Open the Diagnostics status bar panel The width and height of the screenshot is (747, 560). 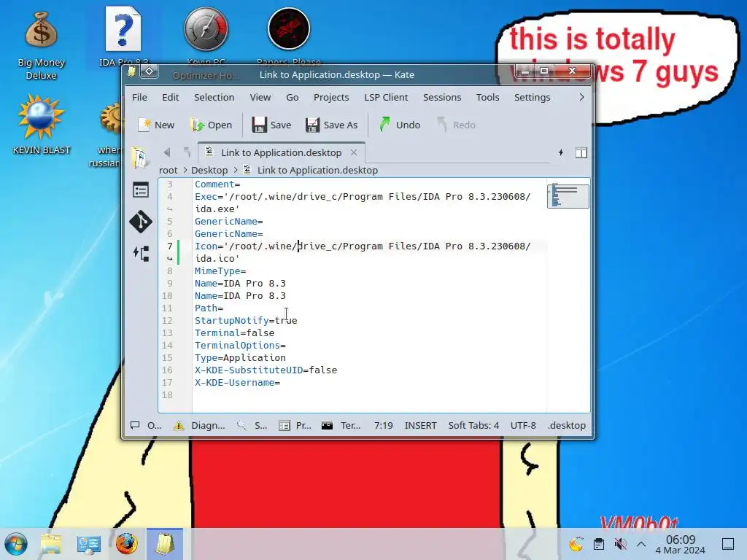(199, 425)
